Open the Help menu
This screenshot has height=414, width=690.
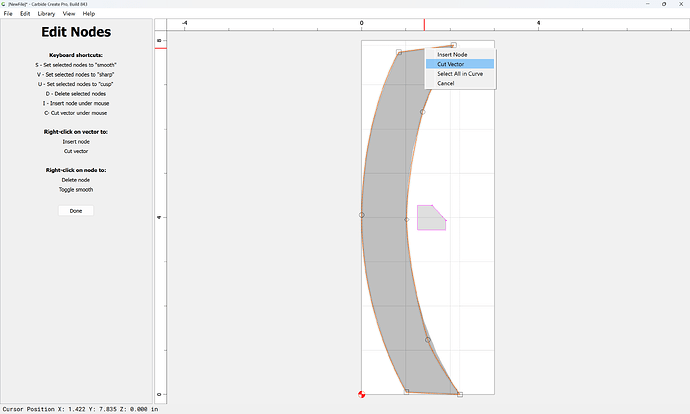[x=88, y=14]
